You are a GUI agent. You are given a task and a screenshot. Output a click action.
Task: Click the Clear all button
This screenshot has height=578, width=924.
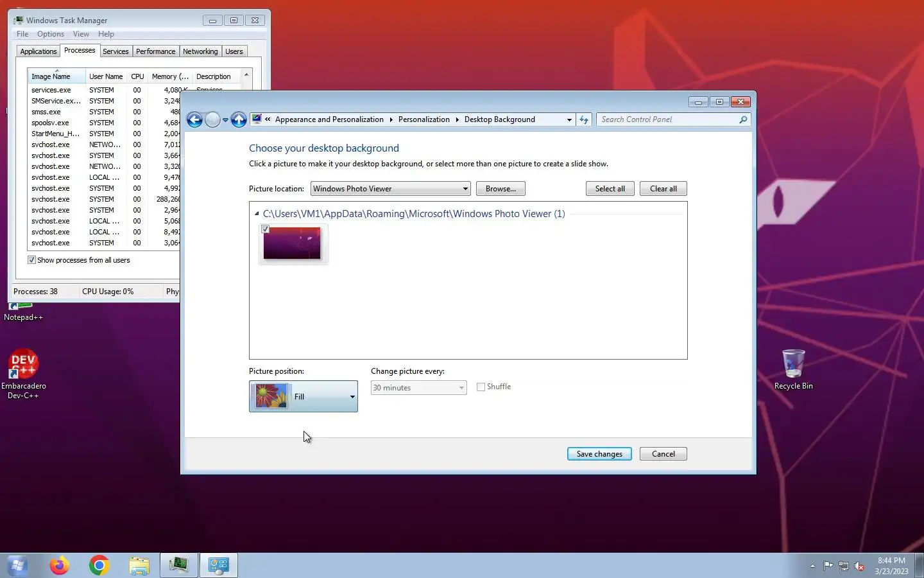tap(663, 189)
